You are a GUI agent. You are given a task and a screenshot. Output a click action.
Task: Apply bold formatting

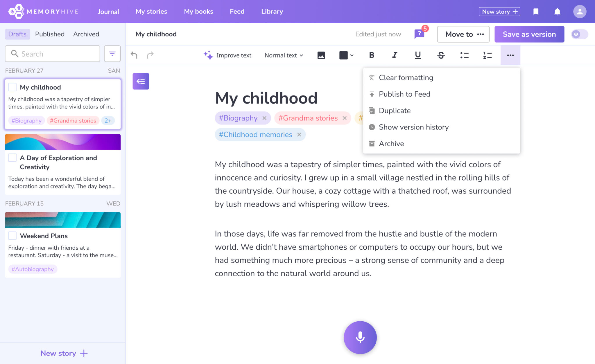pos(371,55)
